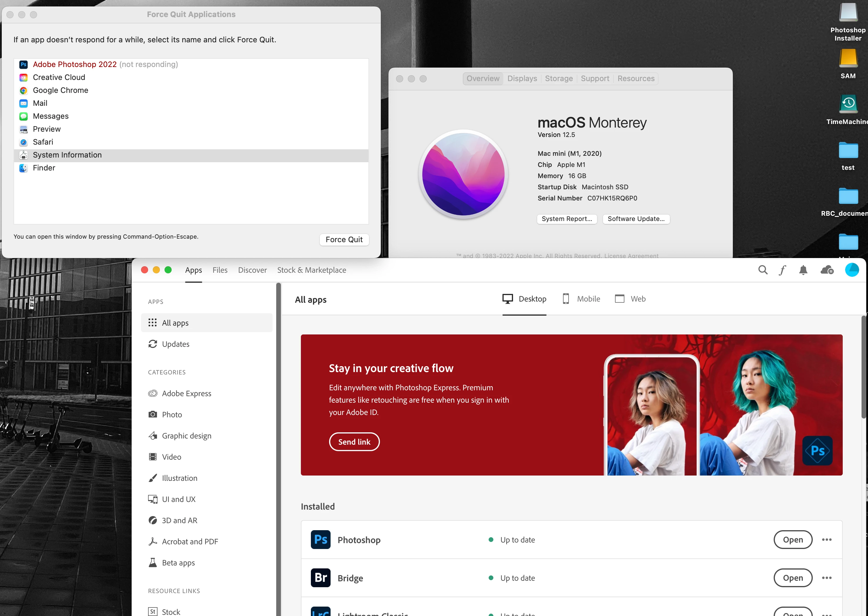Open the Updates section in sidebar
The width and height of the screenshot is (868, 616).
[x=175, y=344]
